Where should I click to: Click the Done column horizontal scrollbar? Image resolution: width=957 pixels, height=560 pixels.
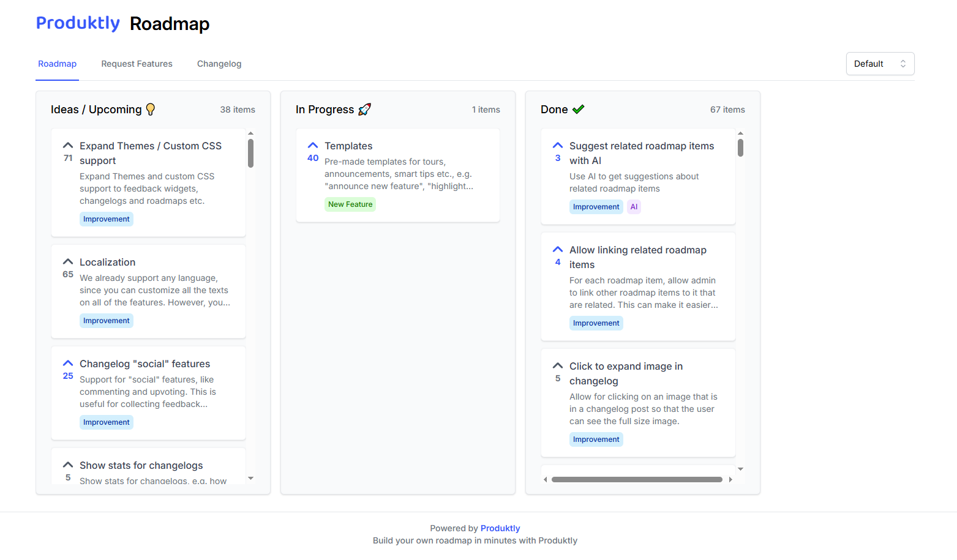point(637,480)
